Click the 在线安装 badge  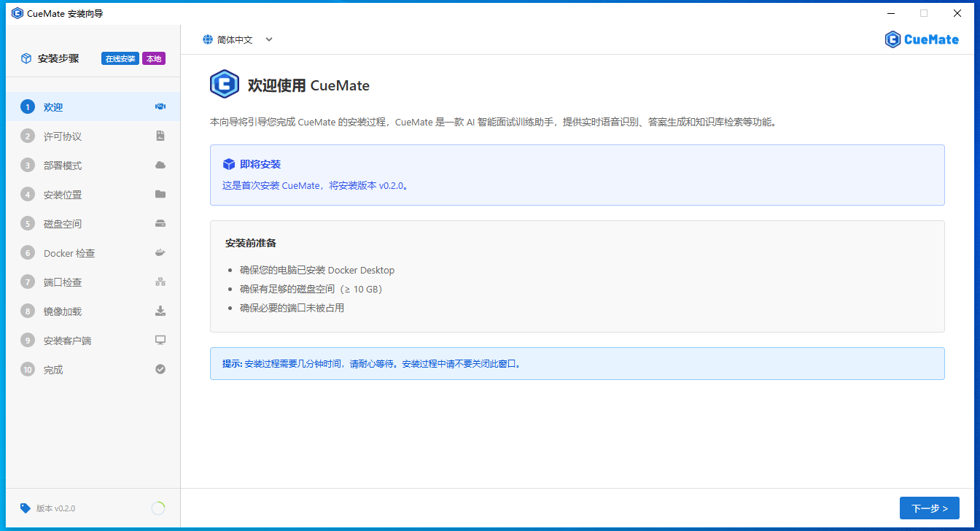click(120, 58)
